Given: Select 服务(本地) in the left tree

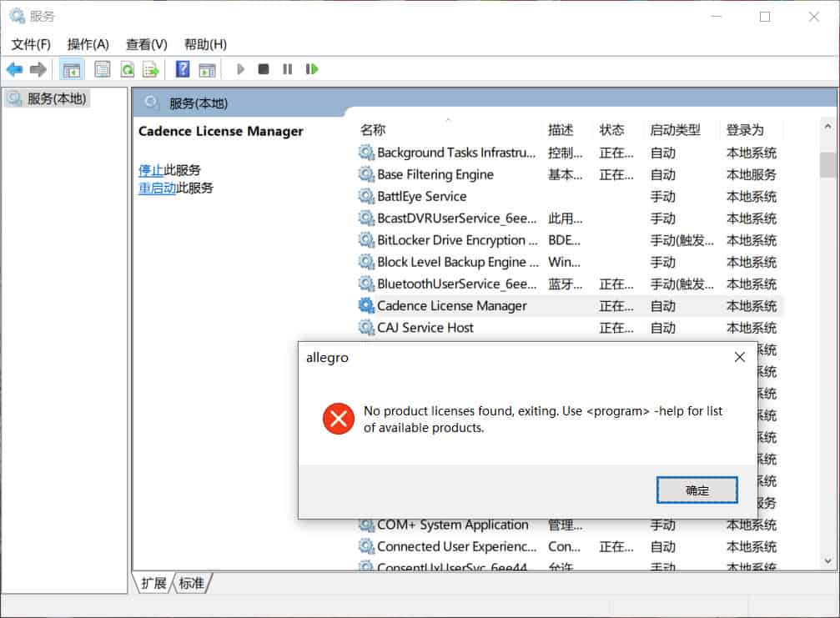Looking at the screenshot, I should point(56,98).
